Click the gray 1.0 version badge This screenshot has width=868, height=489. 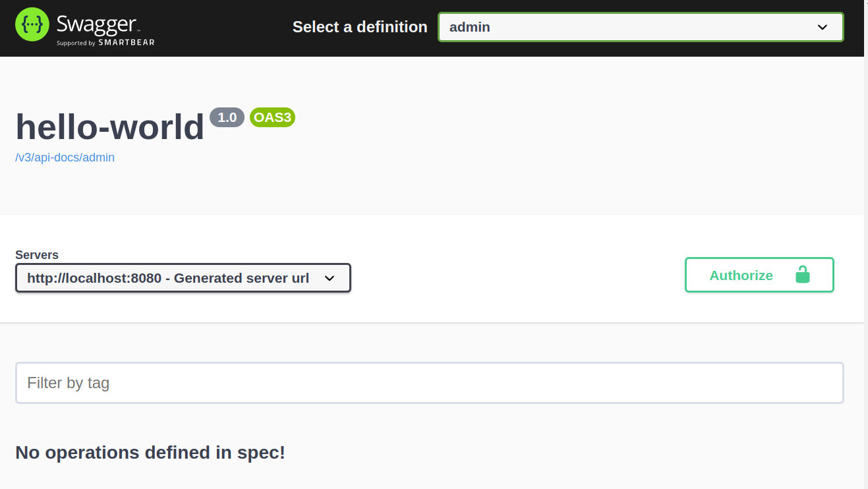(x=227, y=117)
